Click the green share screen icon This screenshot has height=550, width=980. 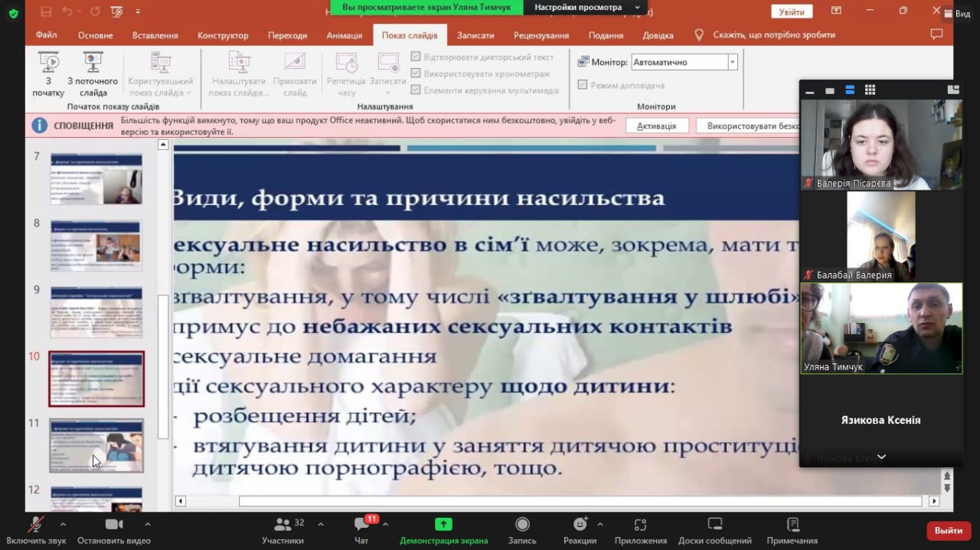tap(443, 525)
